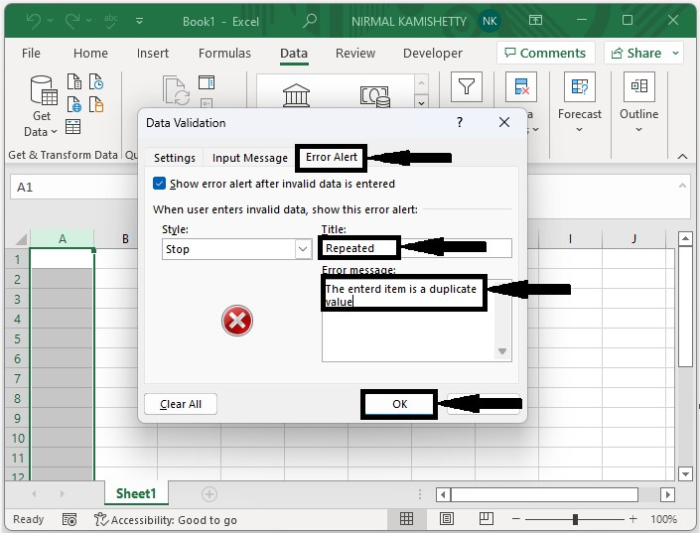This screenshot has width=700, height=533.
Task: Expand the Data Types gallery arrow
Action: [x=421, y=102]
